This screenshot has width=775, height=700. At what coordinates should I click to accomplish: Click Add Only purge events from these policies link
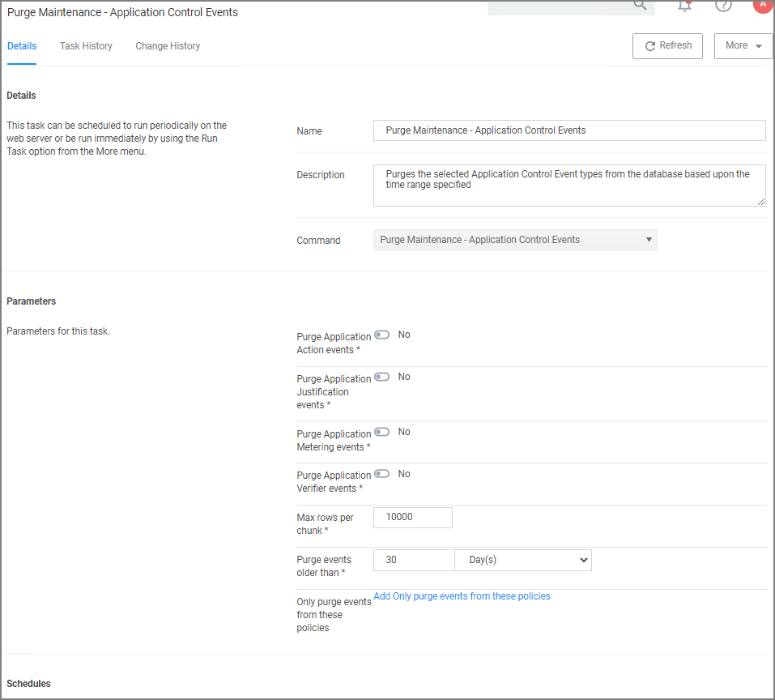click(462, 596)
